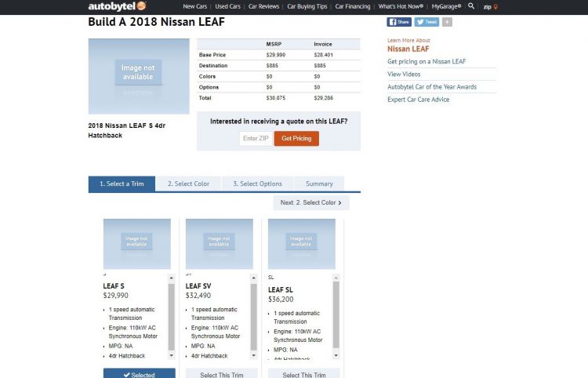Click 2018 Nissan LEAF S 4dr Hatchback caption
The height and width of the screenshot is (378, 588).
coord(127,130)
